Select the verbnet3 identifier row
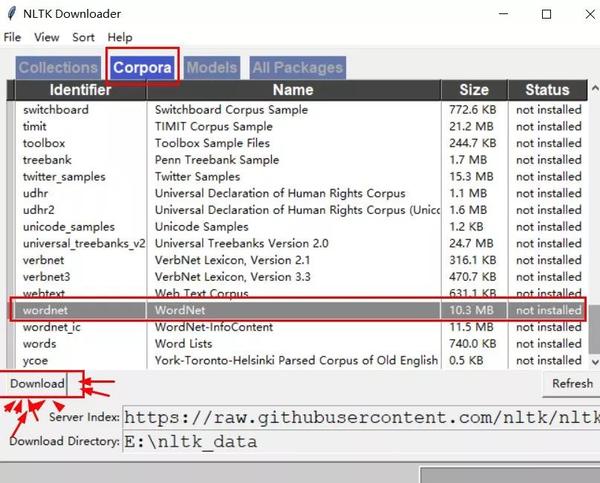The height and width of the screenshot is (483, 600). (47, 277)
